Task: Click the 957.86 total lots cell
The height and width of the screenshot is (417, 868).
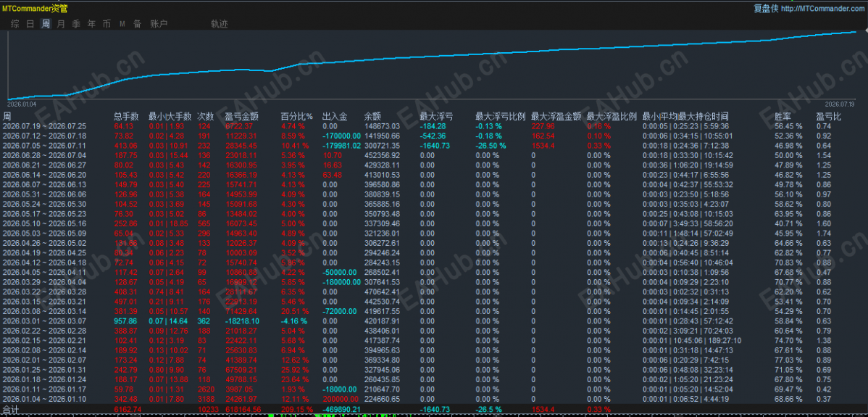Action: click(x=125, y=321)
